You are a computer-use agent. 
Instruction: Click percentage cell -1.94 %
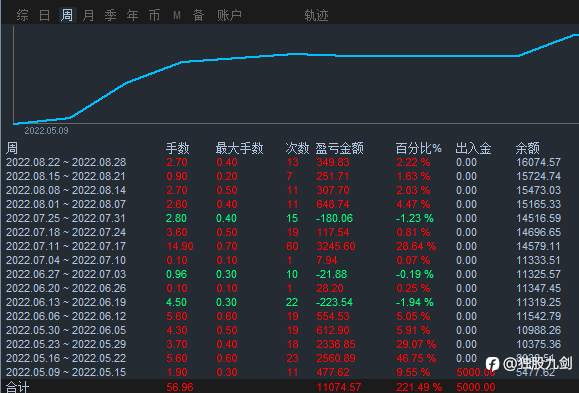(415, 303)
